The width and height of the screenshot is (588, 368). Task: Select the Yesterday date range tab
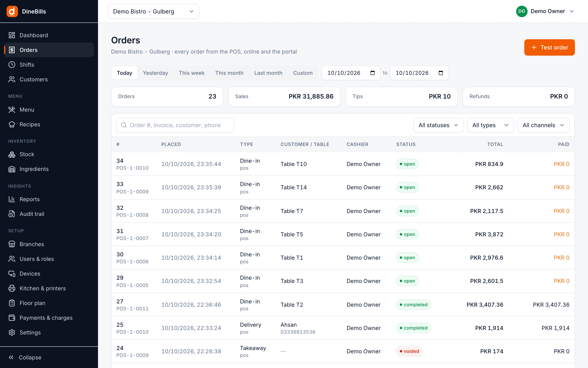click(156, 73)
